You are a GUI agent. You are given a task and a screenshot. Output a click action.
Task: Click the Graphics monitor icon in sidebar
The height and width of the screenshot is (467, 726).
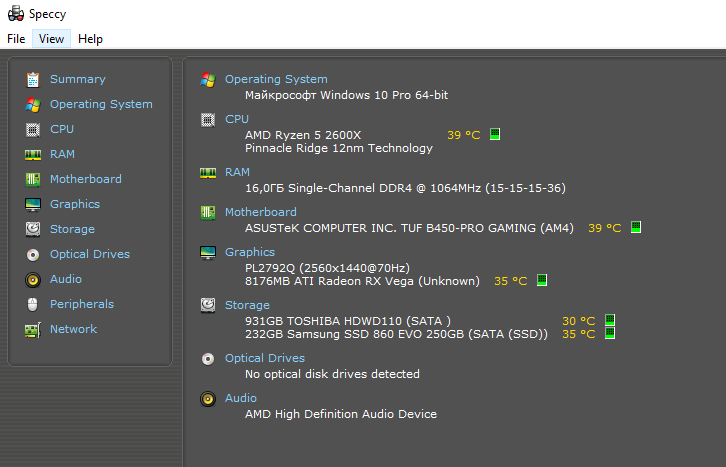(33, 204)
